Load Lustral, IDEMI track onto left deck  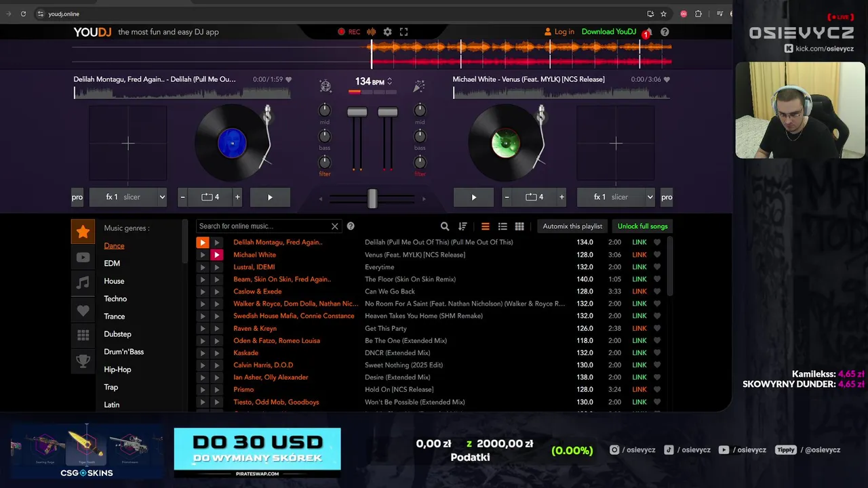point(202,267)
